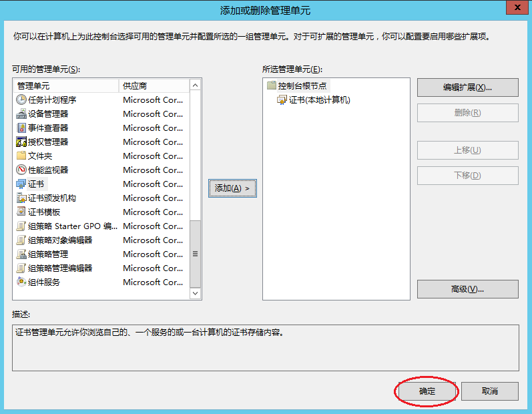The height and width of the screenshot is (414, 532).
Task: Click Microsoft Cor... vendor cell for 组件服务
Action: (x=153, y=282)
